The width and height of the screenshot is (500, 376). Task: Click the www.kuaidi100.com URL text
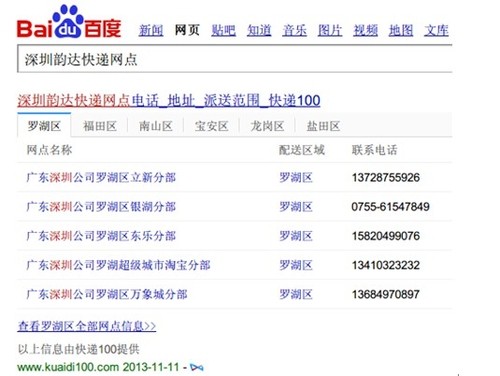(x=68, y=367)
